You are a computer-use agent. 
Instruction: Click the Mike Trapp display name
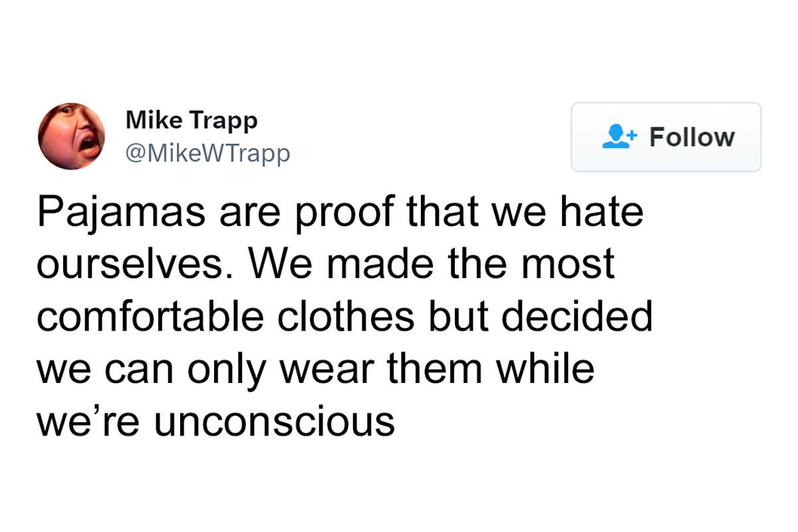coord(191,120)
